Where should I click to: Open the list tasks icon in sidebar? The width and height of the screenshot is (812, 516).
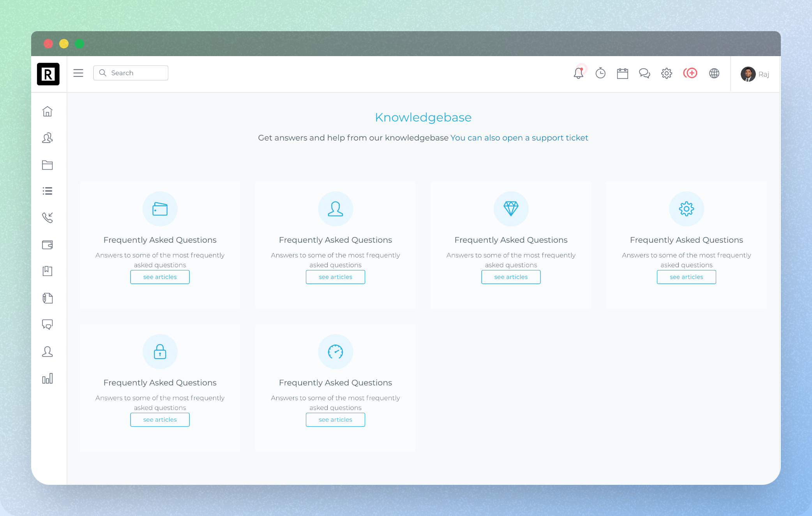click(x=48, y=191)
